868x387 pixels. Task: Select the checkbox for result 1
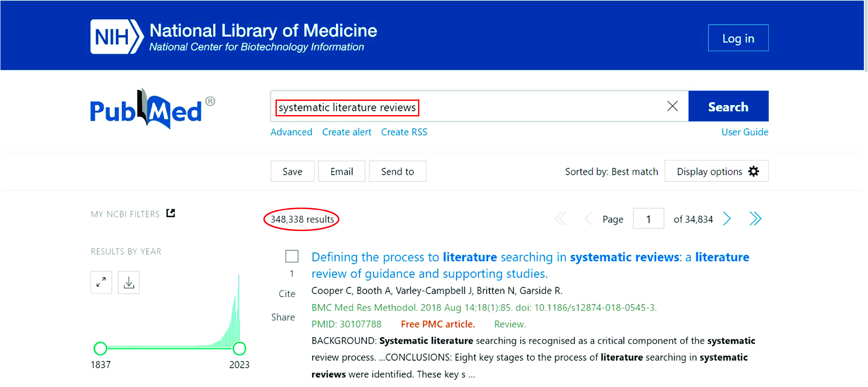(x=292, y=256)
